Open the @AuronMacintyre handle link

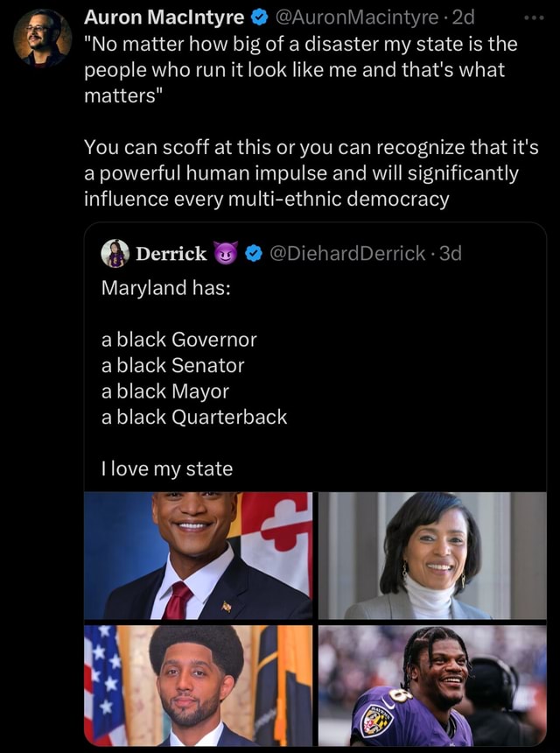click(x=356, y=18)
